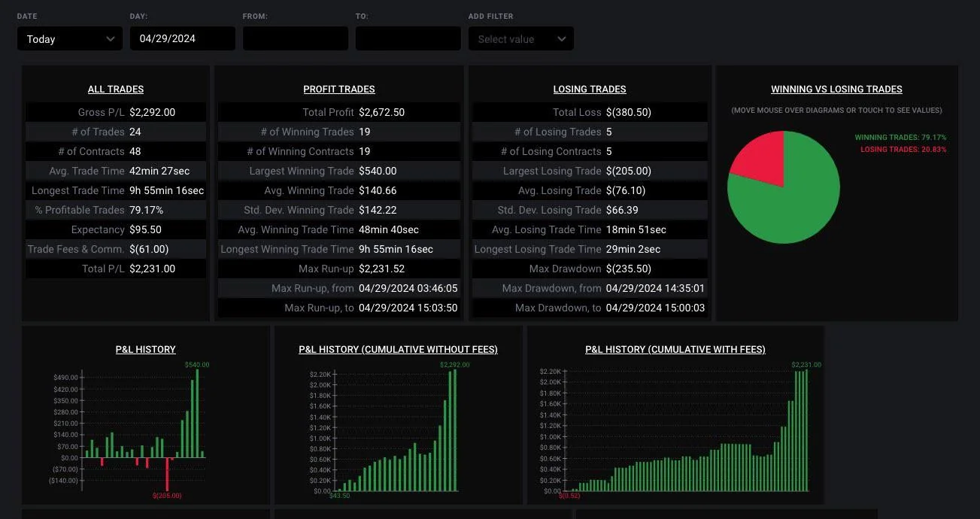Click the Max Run-up, from timestamp value
Image resolution: width=980 pixels, height=519 pixels.
(x=408, y=288)
